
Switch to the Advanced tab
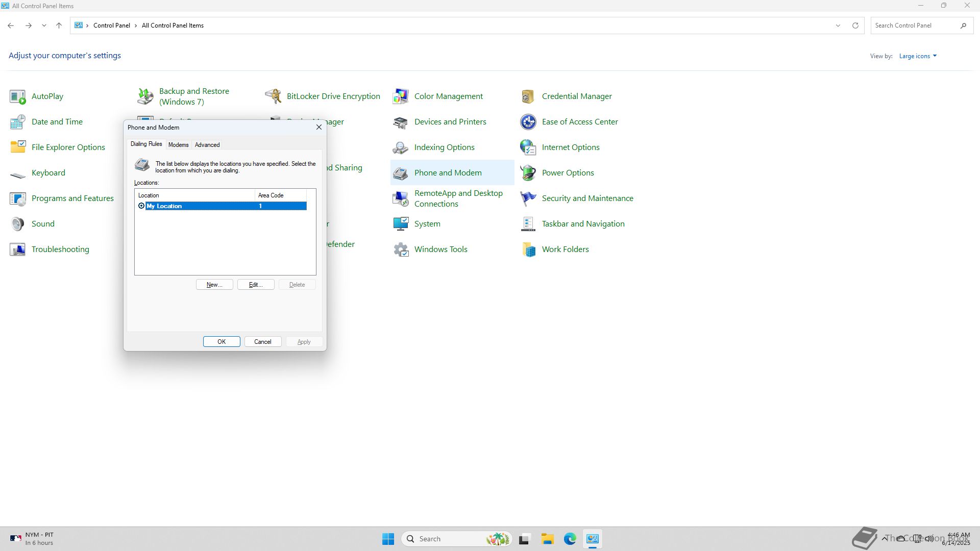(x=207, y=145)
